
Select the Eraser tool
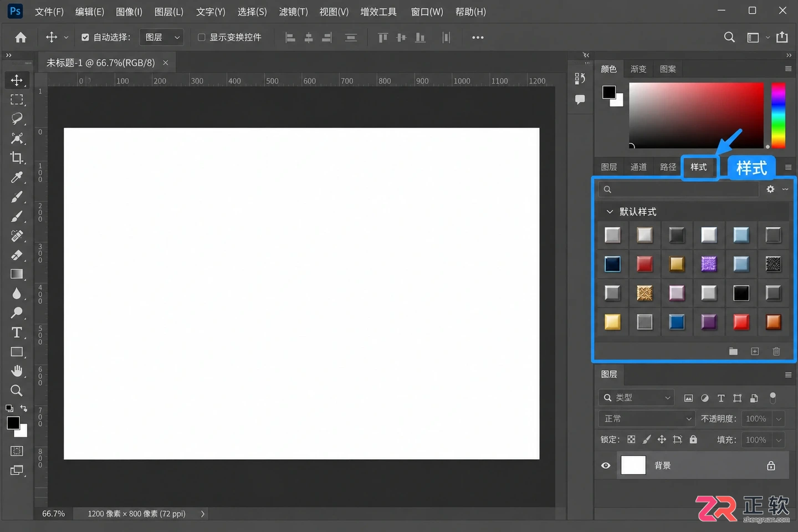[17, 255]
